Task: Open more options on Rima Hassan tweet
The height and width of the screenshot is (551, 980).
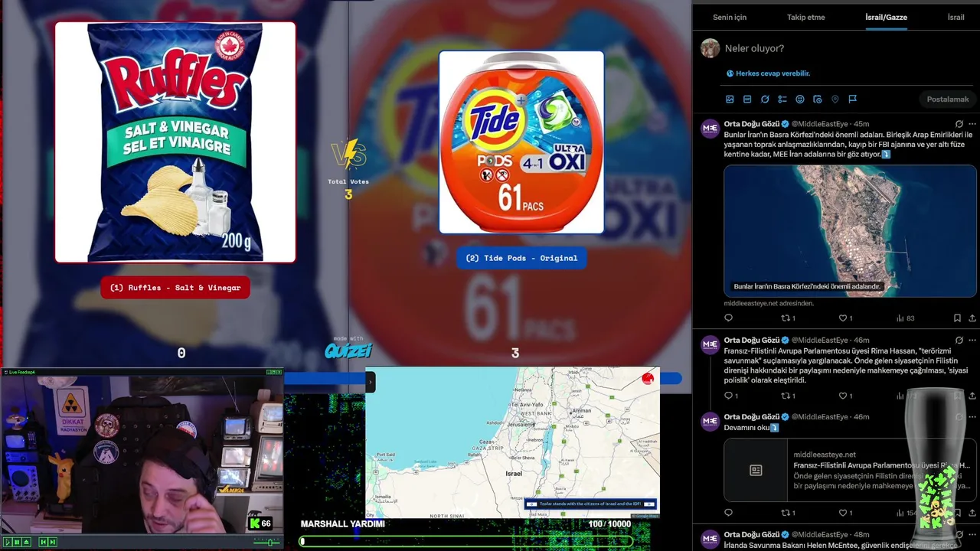Action: pos(972,340)
